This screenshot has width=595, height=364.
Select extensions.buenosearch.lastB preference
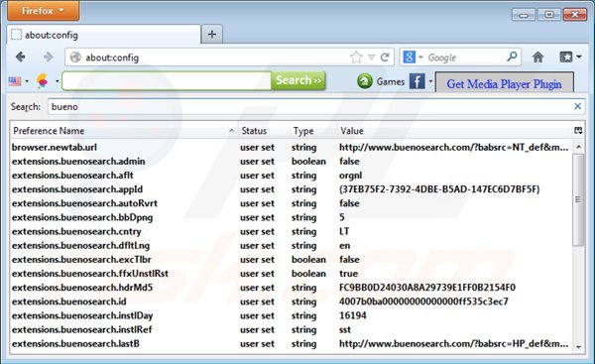(291, 344)
